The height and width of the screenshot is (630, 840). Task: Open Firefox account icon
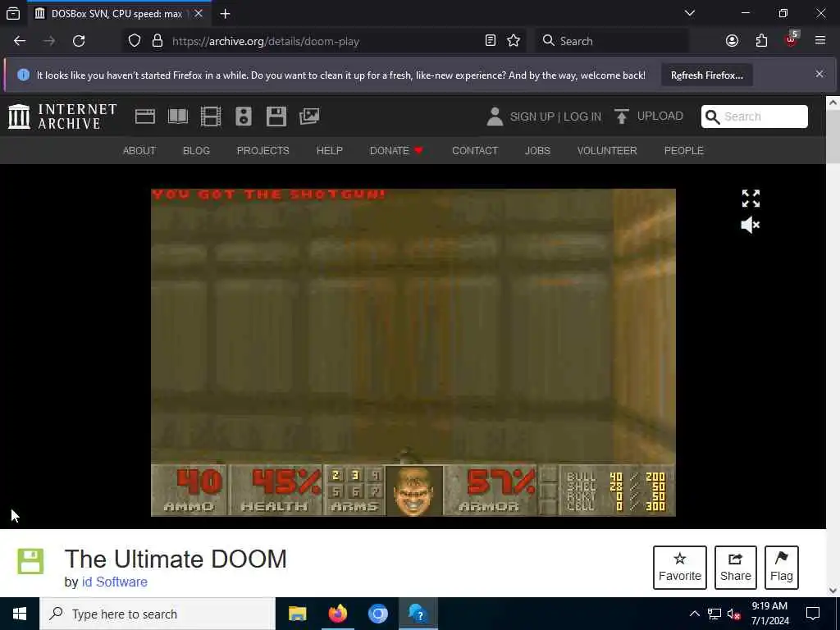pyautogui.click(x=732, y=41)
